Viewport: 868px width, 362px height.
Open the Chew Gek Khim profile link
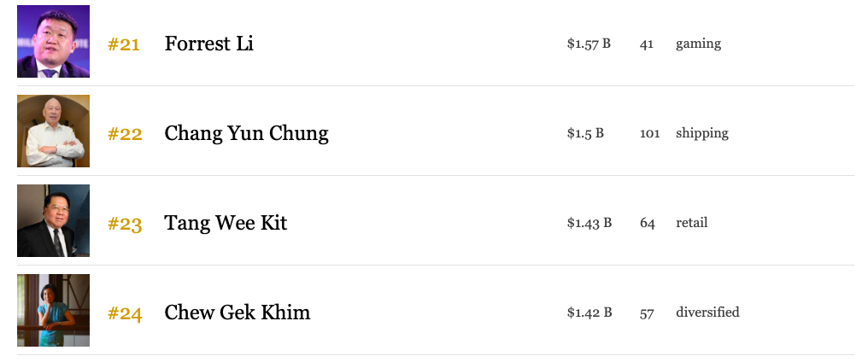237,312
